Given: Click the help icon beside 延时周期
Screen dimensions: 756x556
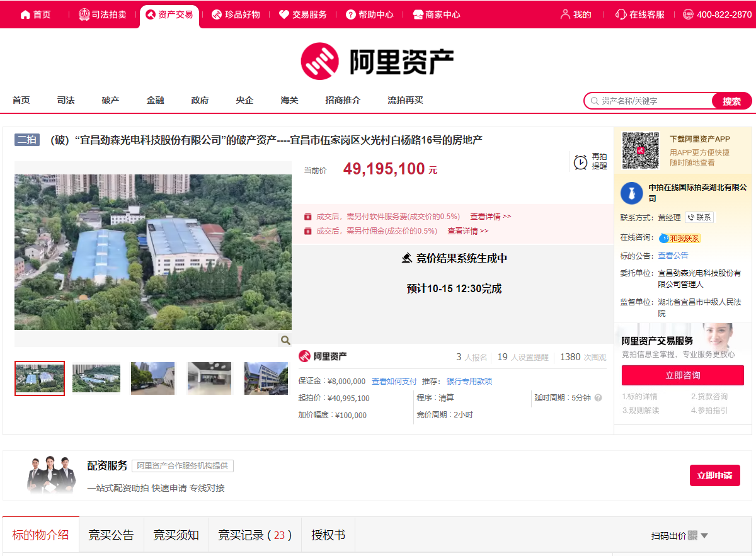Looking at the screenshot, I should coord(598,398).
